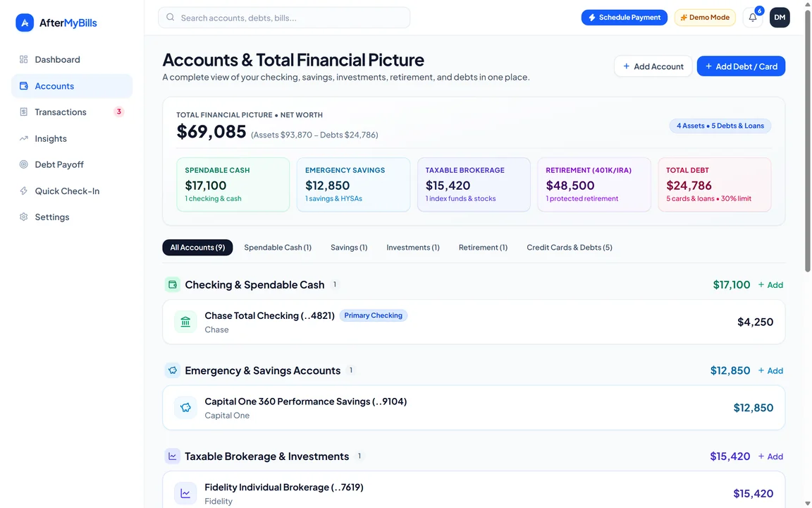Open Dashboard from the sidebar
The width and height of the screenshot is (812, 508).
click(x=72, y=59)
